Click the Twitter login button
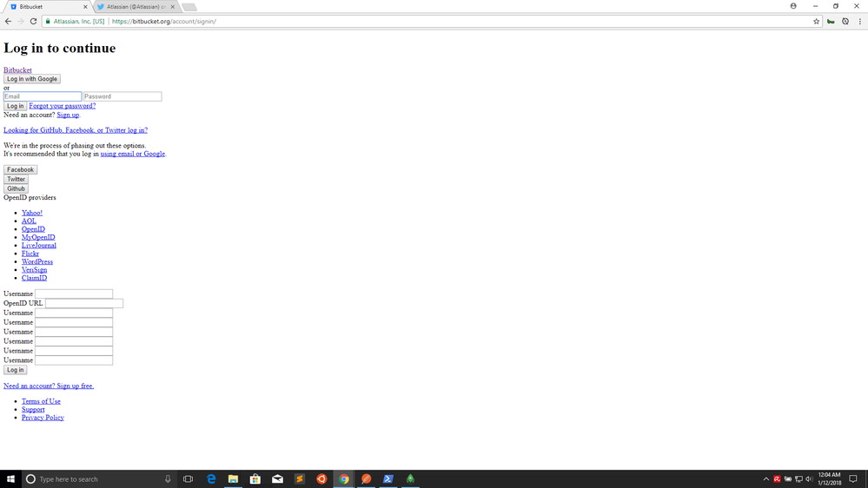This screenshot has height=488, width=868. (x=16, y=179)
